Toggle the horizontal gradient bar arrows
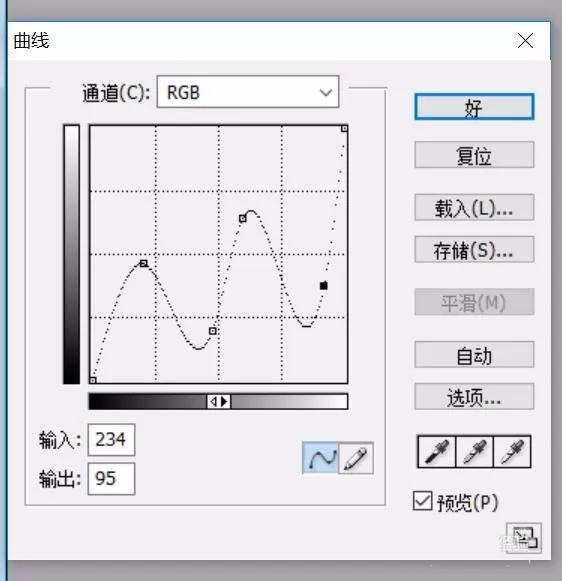Viewport: 562px width, 581px height. 219,401
